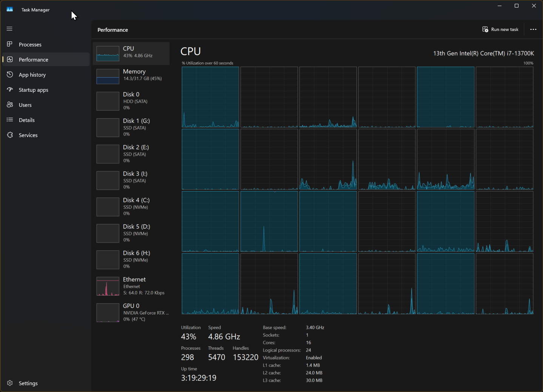Click the Settings gear icon
Image resolution: width=543 pixels, height=392 pixels.
click(10, 383)
